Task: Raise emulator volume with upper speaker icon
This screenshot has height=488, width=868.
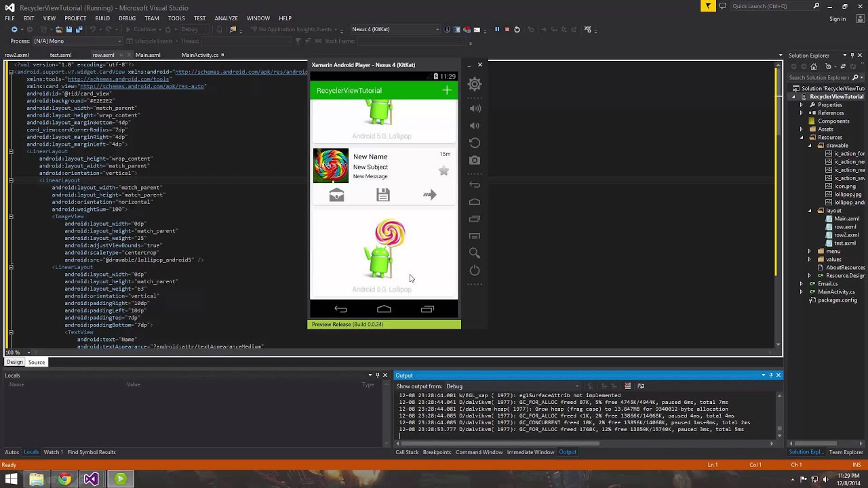Action: coord(475,108)
